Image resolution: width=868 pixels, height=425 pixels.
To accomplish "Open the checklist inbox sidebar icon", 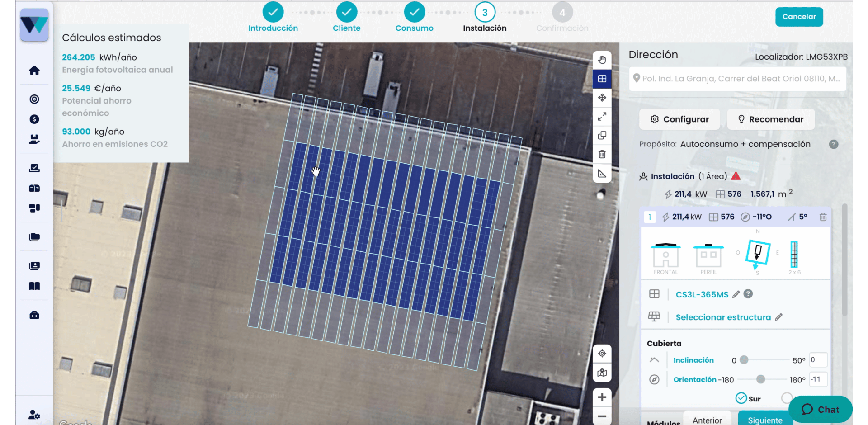I will (34, 168).
